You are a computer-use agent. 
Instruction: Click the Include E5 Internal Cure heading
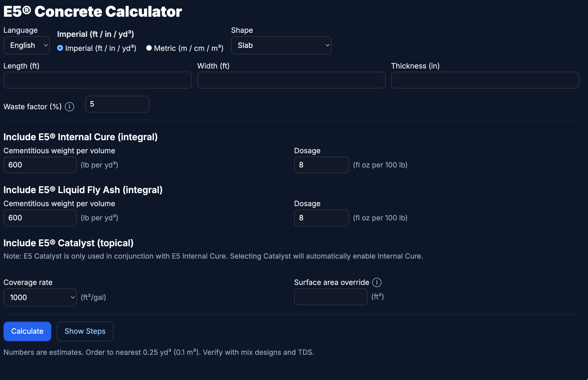(81, 137)
